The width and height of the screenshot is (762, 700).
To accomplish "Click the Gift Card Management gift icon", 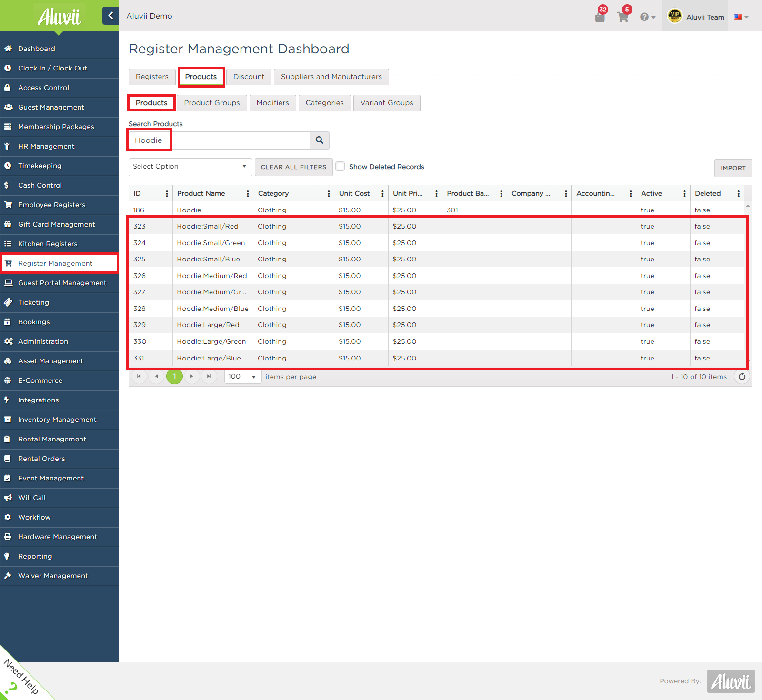I will tap(8, 224).
